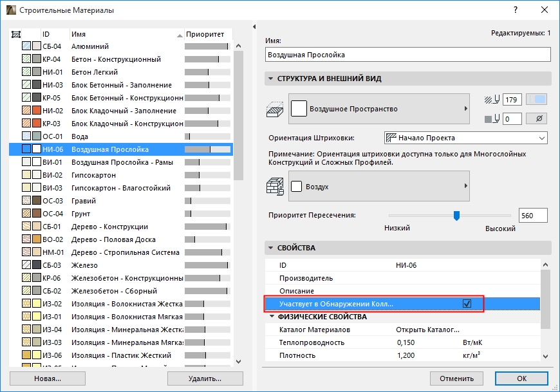Collapse ФИЗИЧЕСКИЕ СВОЙСТВА group

pyautogui.click(x=272, y=316)
